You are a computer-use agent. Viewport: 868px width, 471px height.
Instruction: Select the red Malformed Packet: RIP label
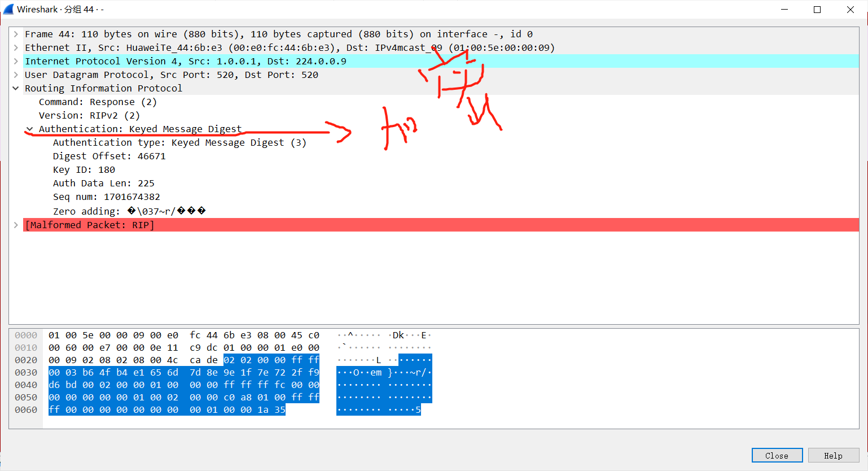coord(90,225)
